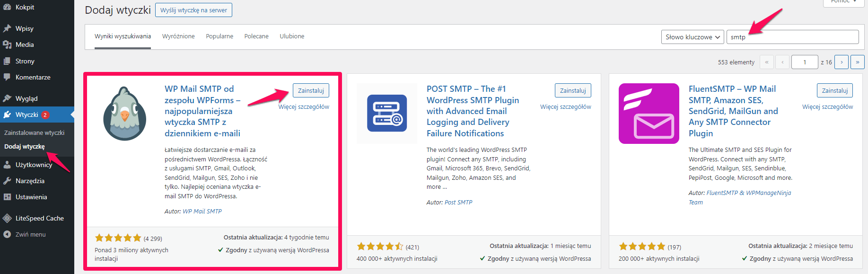
Task: Open Media menu item
Action: point(37,44)
